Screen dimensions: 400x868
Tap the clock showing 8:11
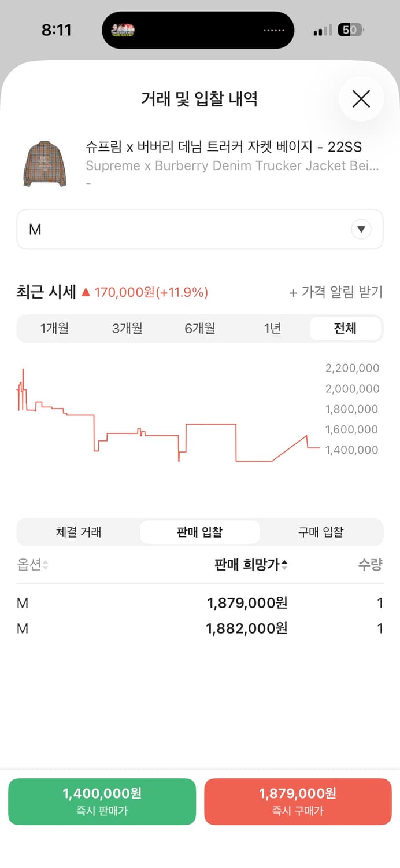point(56,29)
